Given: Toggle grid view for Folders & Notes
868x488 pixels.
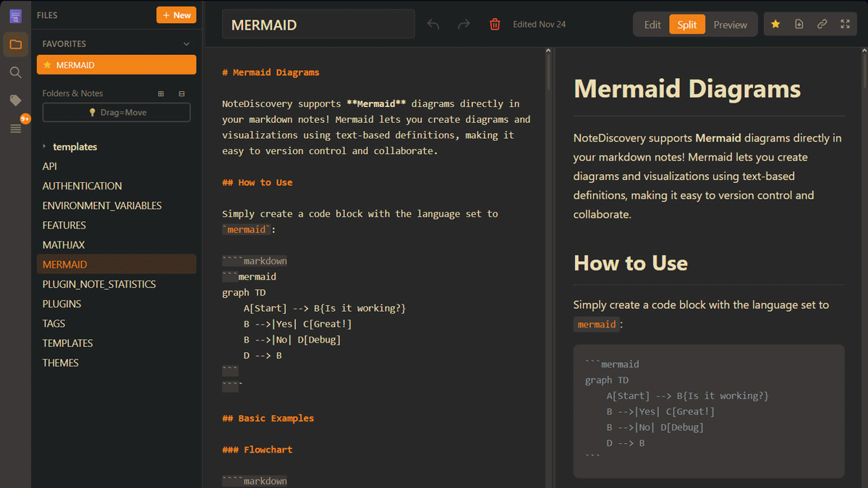Looking at the screenshot, I should coord(160,93).
